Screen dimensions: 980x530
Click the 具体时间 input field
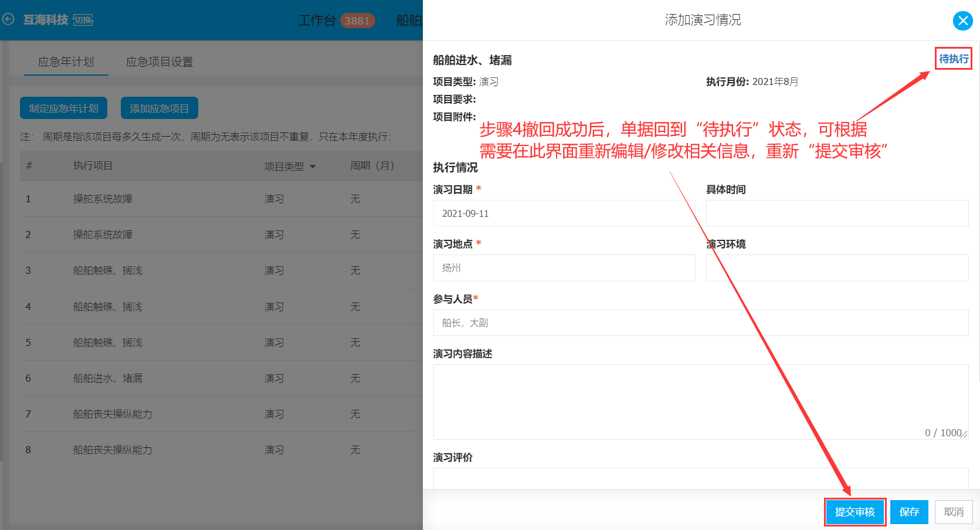click(x=837, y=213)
